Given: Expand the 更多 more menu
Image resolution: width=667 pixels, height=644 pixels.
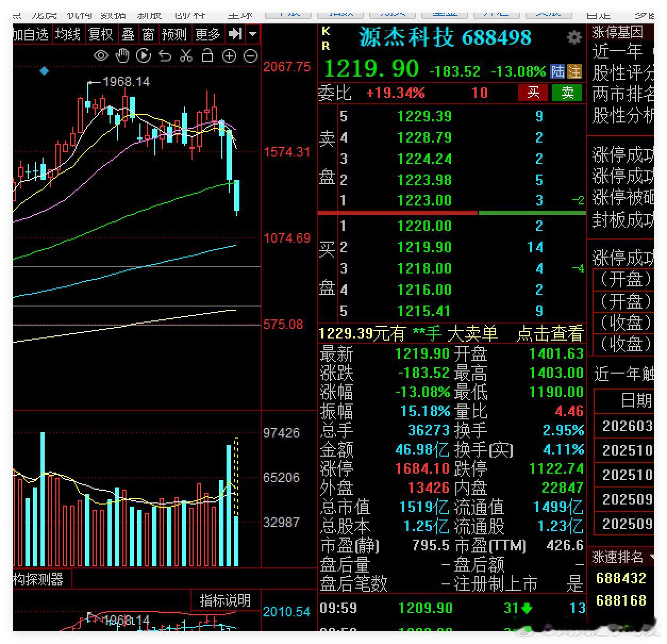Looking at the screenshot, I should pyautogui.click(x=208, y=35).
